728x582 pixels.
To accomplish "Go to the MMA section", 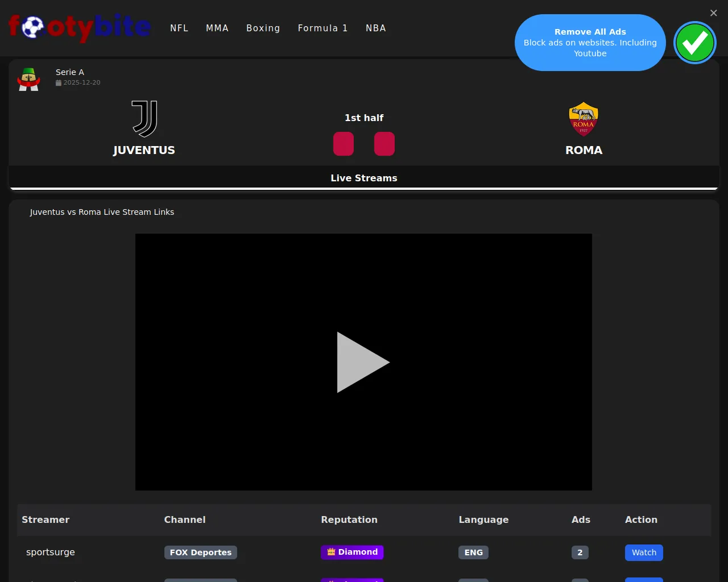I will tap(217, 28).
